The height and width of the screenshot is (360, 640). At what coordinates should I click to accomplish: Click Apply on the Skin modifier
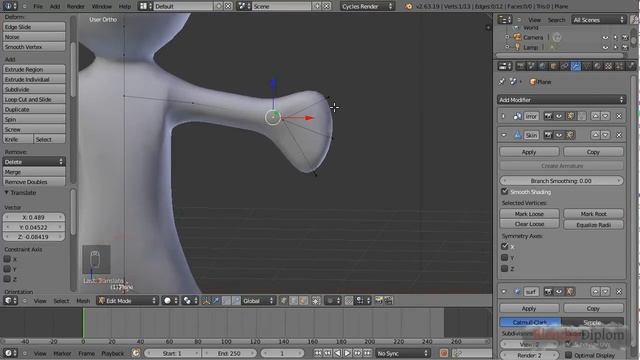click(529, 152)
